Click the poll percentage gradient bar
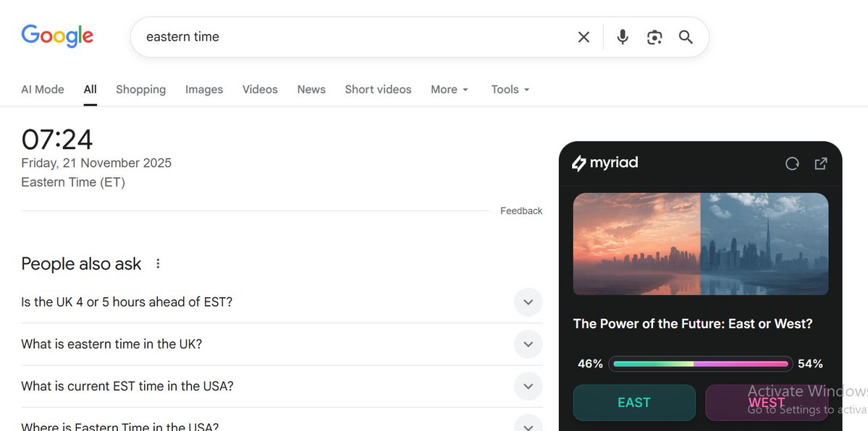This screenshot has width=868, height=431. [x=699, y=364]
